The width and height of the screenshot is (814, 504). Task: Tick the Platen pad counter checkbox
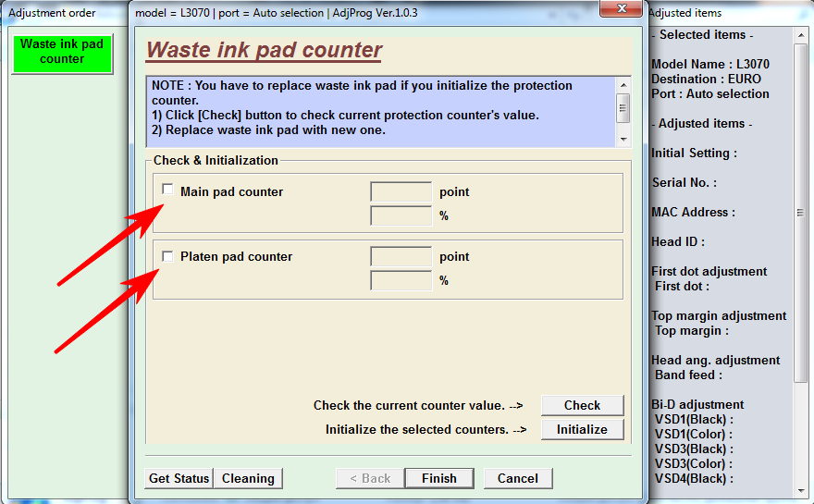click(x=167, y=255)
